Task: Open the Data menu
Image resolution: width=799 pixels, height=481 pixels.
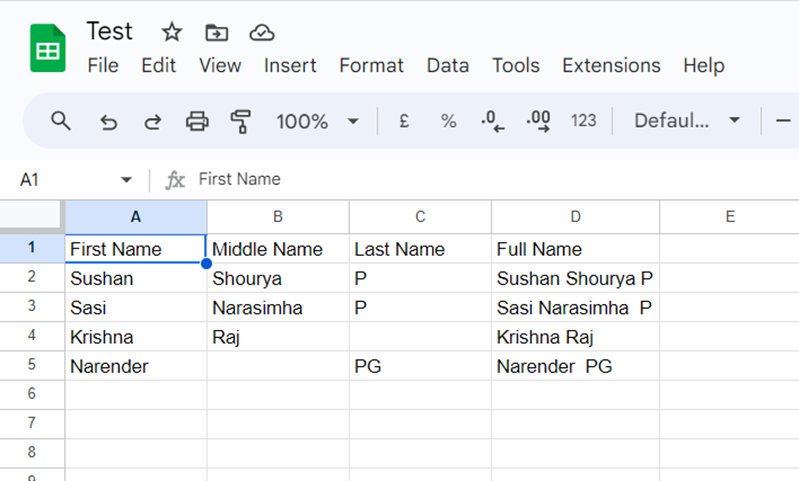Action: [x=447, y=66]
